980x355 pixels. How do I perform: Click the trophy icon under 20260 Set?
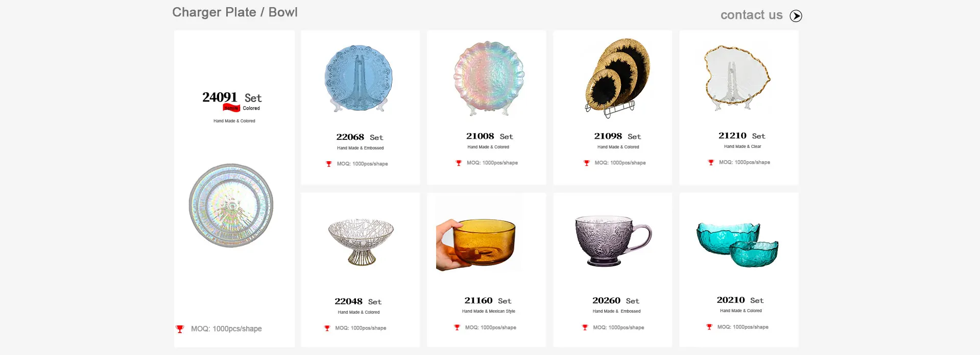click(x=585, y=327)
